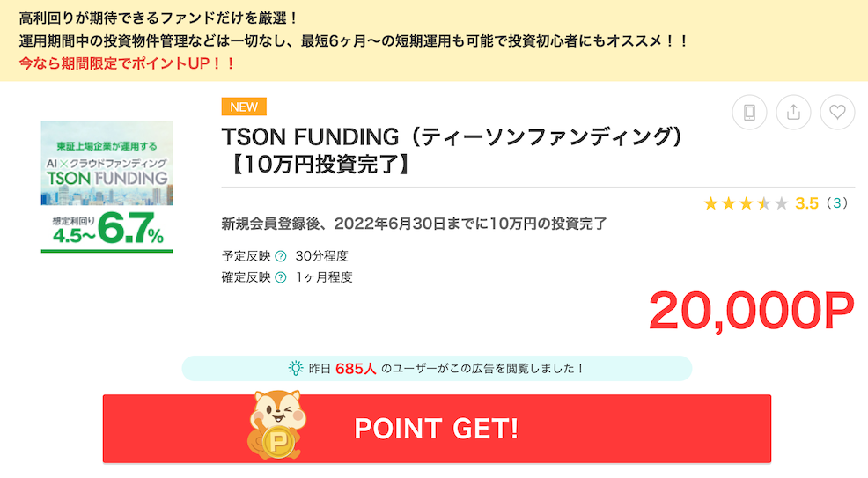Click the 20,000P point amount
The height and width of the screenshot is (478, 868).
(751, 311)
